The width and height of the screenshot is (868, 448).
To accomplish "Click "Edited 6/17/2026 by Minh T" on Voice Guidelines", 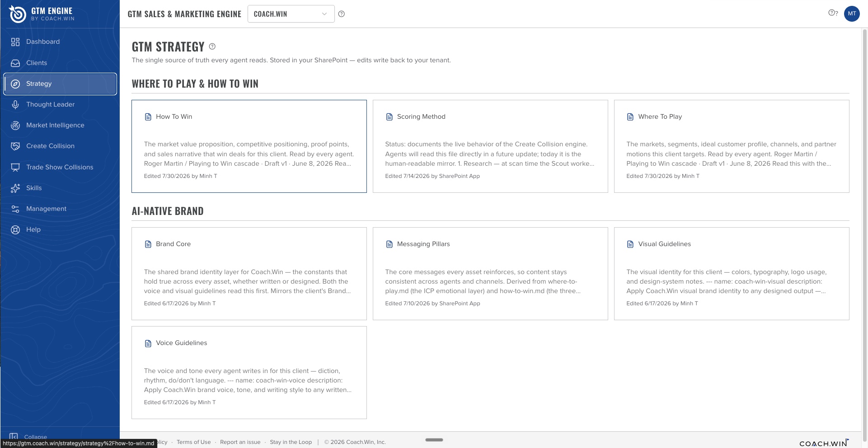I will click(180, 402).
